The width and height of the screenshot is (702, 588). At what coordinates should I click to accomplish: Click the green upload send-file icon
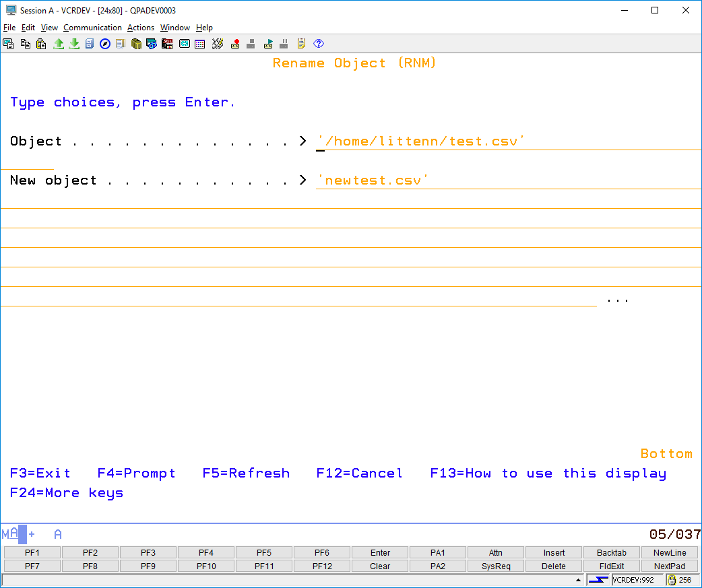[x=58, y=44]
